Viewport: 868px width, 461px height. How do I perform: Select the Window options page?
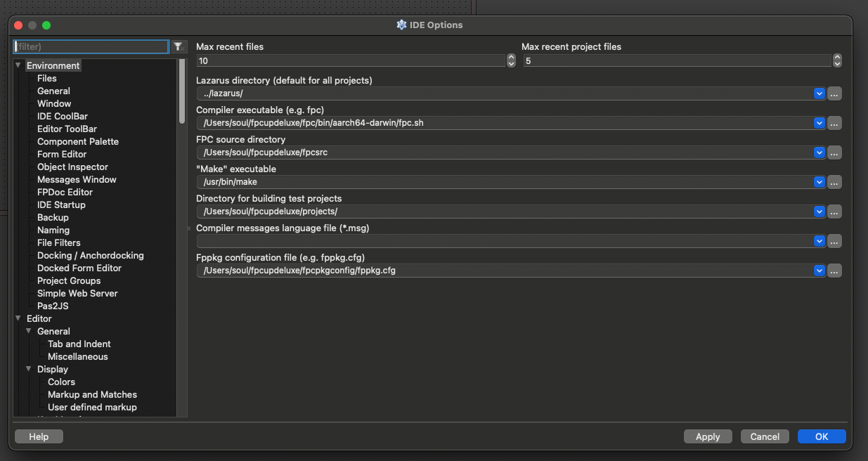[x=54, y=103]
